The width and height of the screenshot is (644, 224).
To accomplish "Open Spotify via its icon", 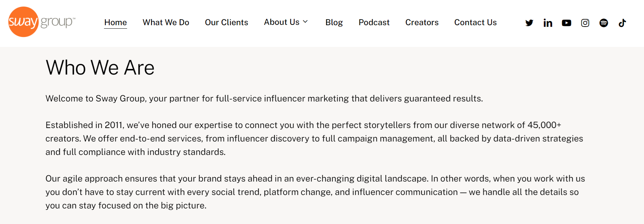I will (x=604, y=22).
